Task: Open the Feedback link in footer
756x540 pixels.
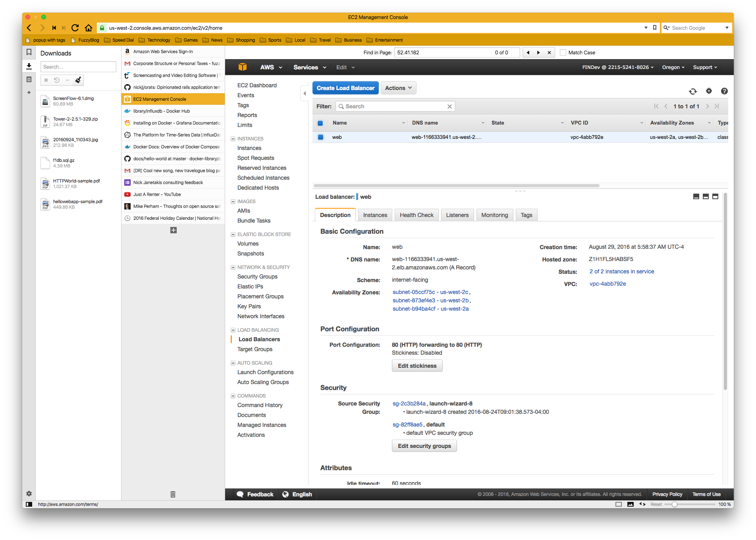Action: tap(255, 494)
